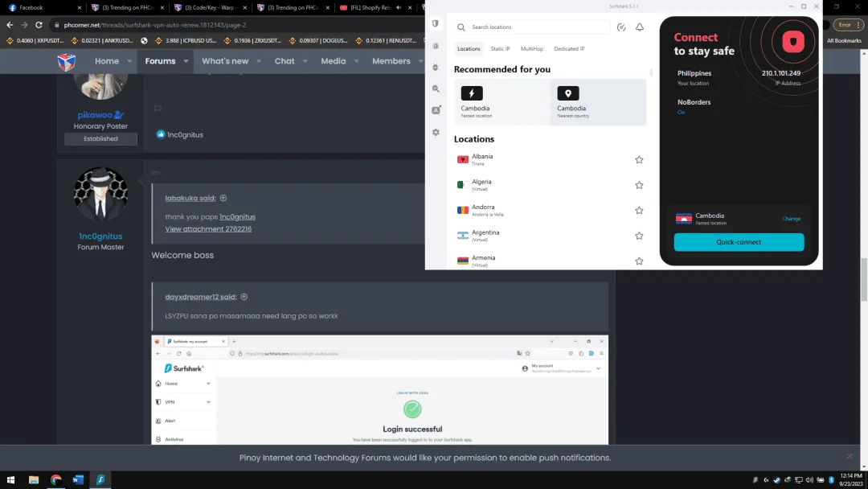This screenshot has width=868, height=489.
Task: Open the XRPUSDT bookmark
Action: (35, 40)
